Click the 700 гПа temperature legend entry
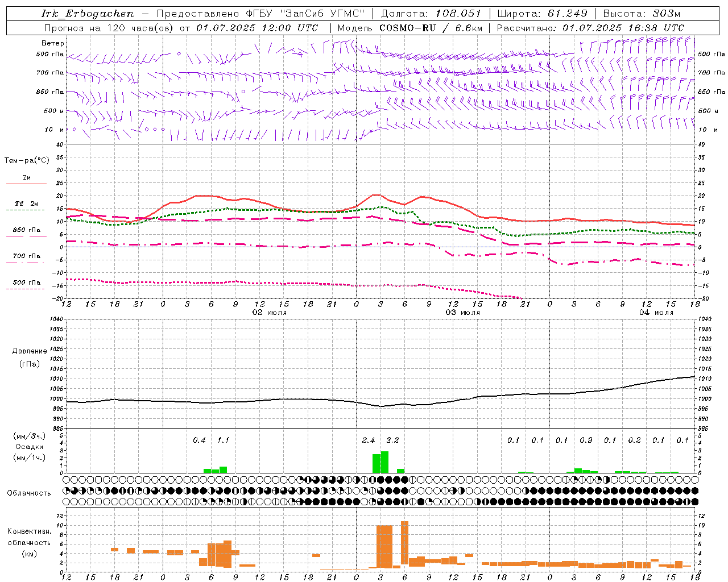Image resolution: width=728 pixels, height=582 pixels. click(x=27, y=256)
